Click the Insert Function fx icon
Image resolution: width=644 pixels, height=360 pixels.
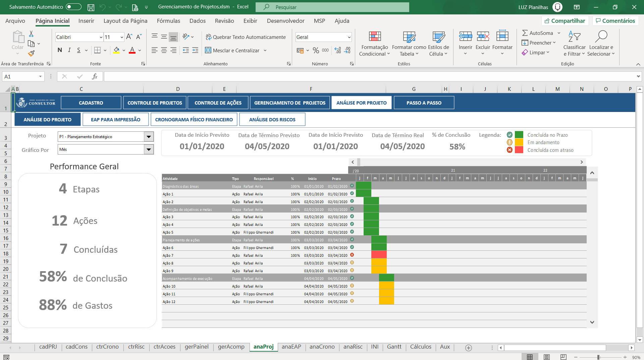click(95, 76)
